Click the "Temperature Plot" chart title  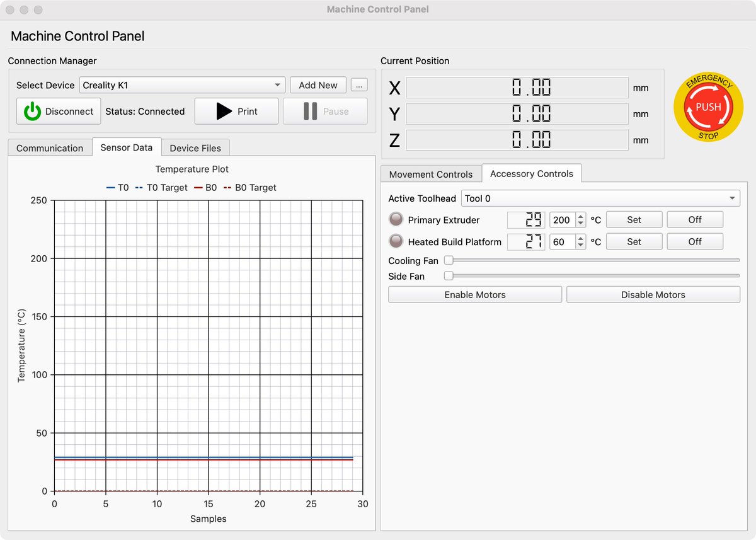192,169
